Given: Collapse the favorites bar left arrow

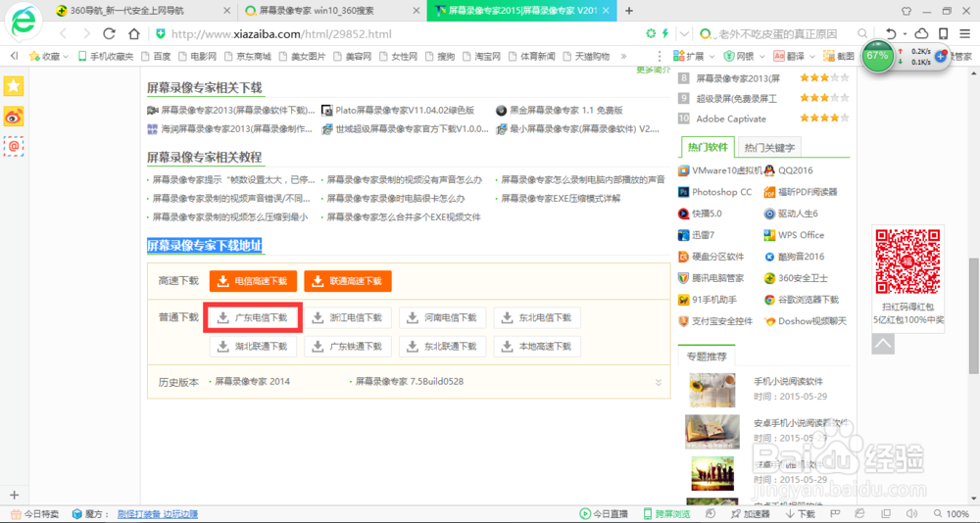Looking at the screenshot, I should point(15,56).
